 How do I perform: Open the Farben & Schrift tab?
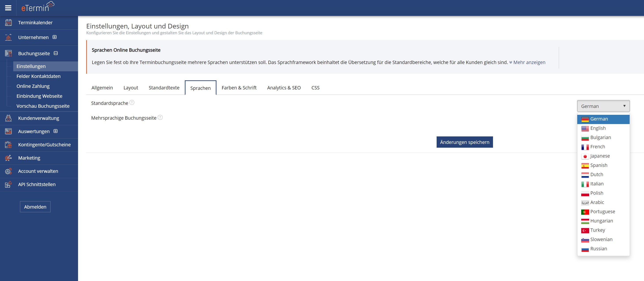pos(239,88)
